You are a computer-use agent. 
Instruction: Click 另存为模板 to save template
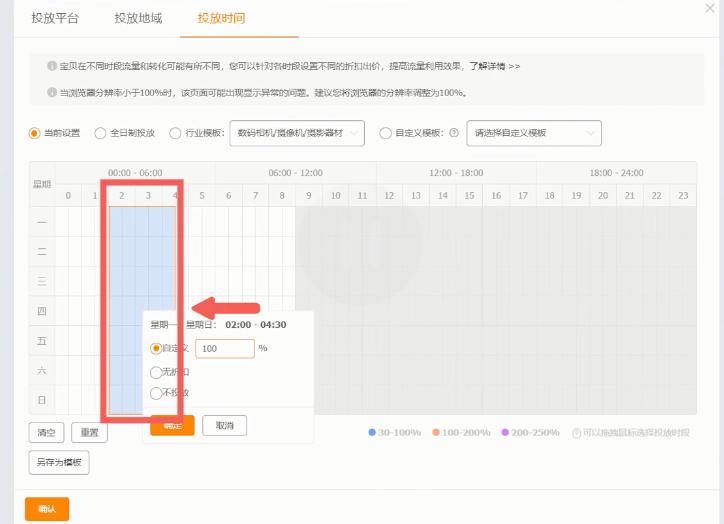point(59,462)
